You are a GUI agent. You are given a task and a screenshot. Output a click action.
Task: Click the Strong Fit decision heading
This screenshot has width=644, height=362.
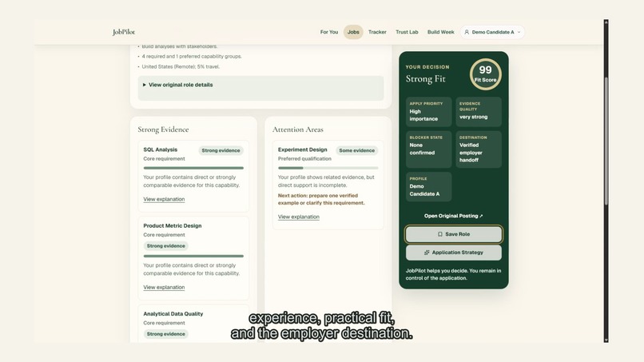point(426,79)
